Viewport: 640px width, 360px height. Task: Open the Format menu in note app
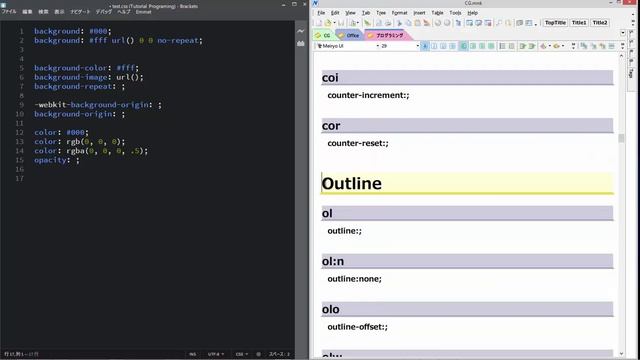(399, 13)
